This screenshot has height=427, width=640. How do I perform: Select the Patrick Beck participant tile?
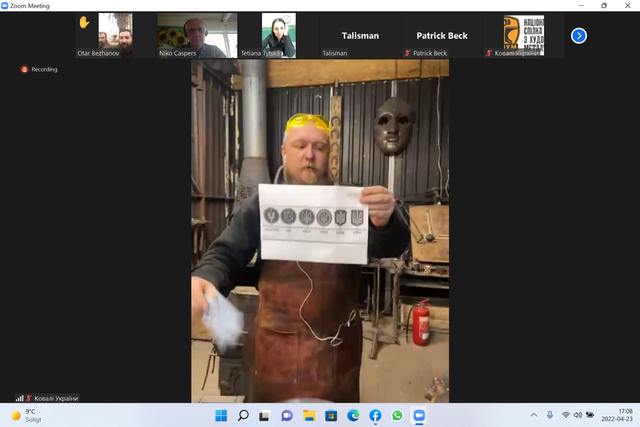[x=441, y=35]
